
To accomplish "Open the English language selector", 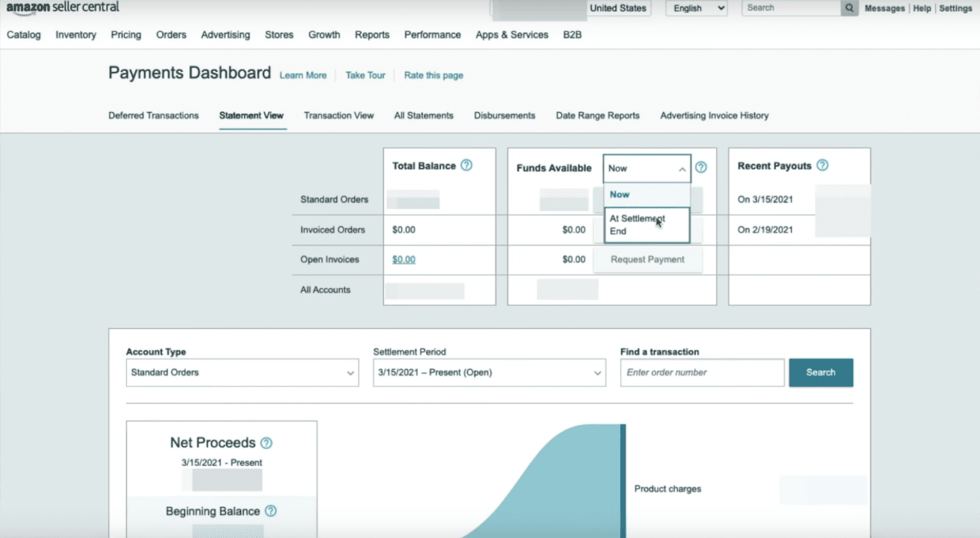I will [x=696, y=8].
